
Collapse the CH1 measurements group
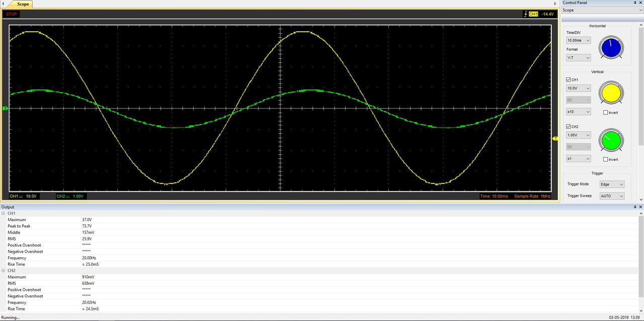3,213
